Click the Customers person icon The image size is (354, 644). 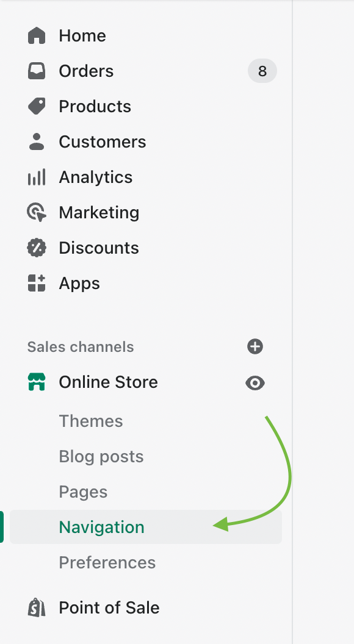pos(37,141)
